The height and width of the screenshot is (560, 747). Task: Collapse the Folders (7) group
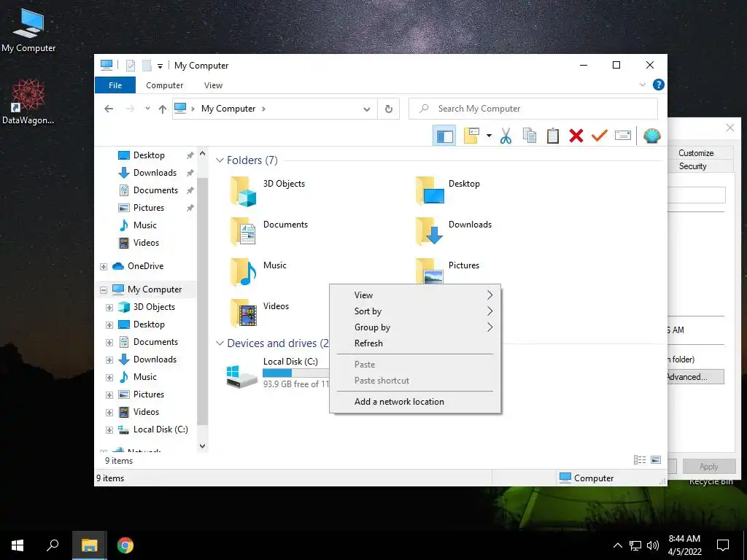pos(220,160)
